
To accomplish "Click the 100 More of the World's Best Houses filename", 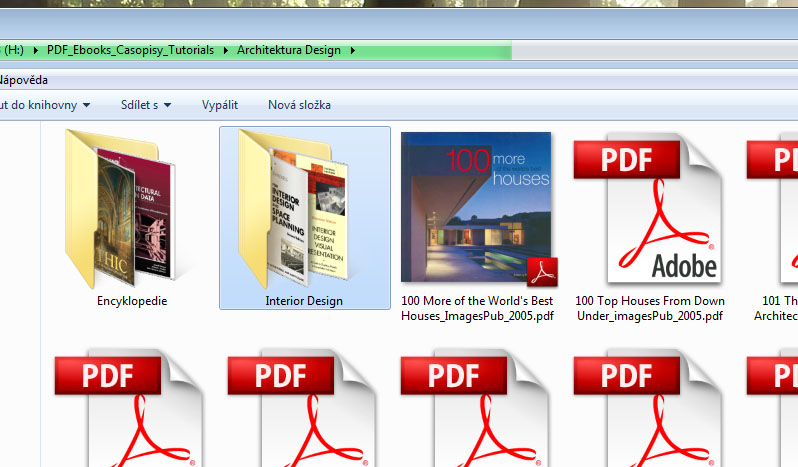I will tap(477, 308).
